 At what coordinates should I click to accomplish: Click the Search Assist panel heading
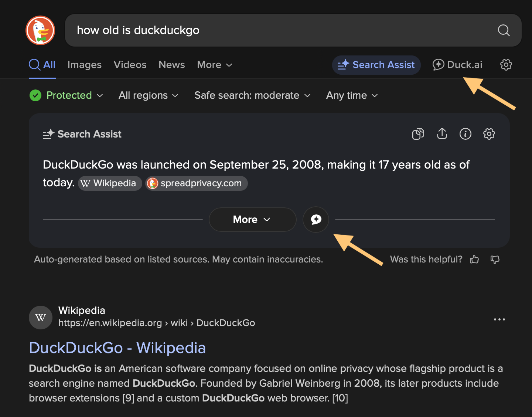coord(82,134)
